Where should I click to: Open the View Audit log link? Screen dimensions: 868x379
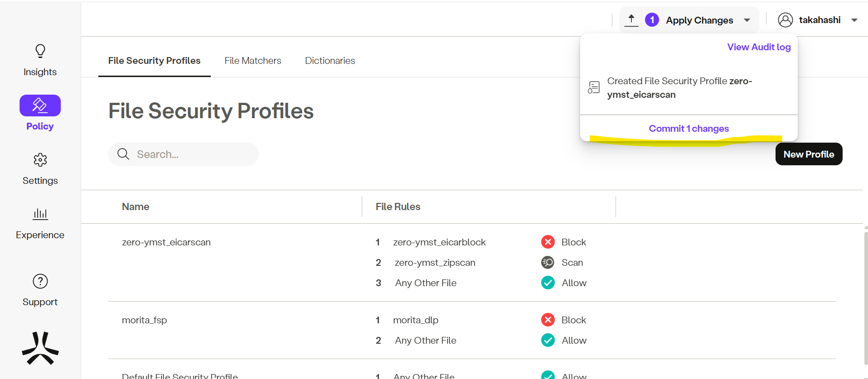pos(759,47)
